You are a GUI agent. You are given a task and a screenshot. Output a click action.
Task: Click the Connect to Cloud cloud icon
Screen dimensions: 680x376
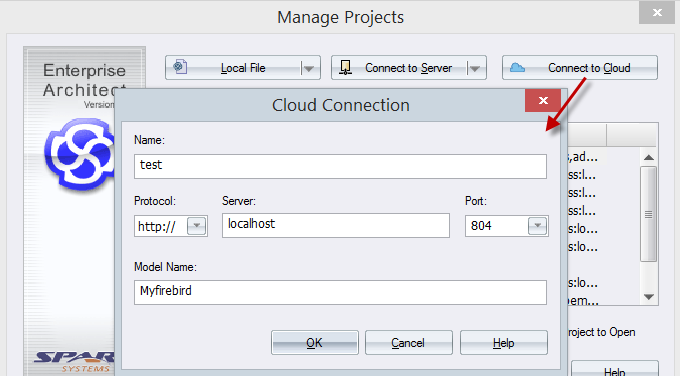click(x=517, y=68)
